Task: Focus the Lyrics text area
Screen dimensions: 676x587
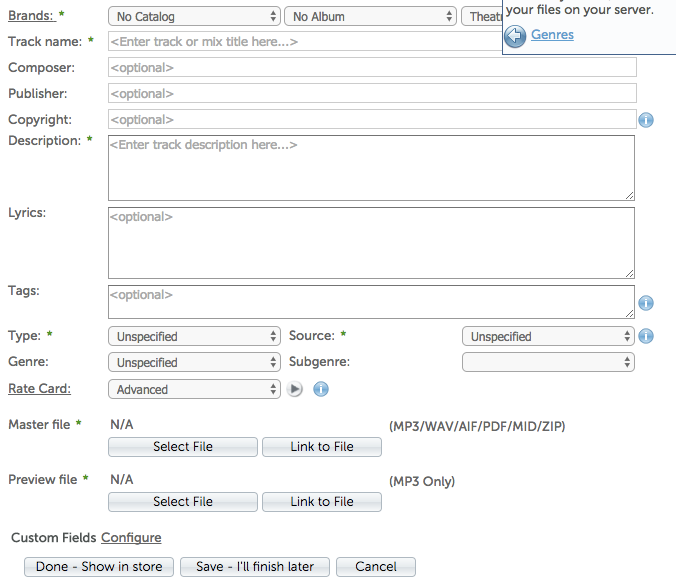Action: [x=371, y=242]
